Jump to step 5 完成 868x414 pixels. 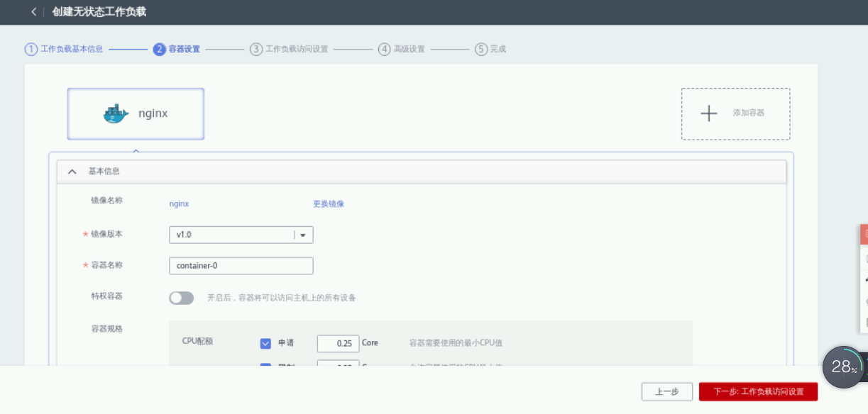point(490,49)
